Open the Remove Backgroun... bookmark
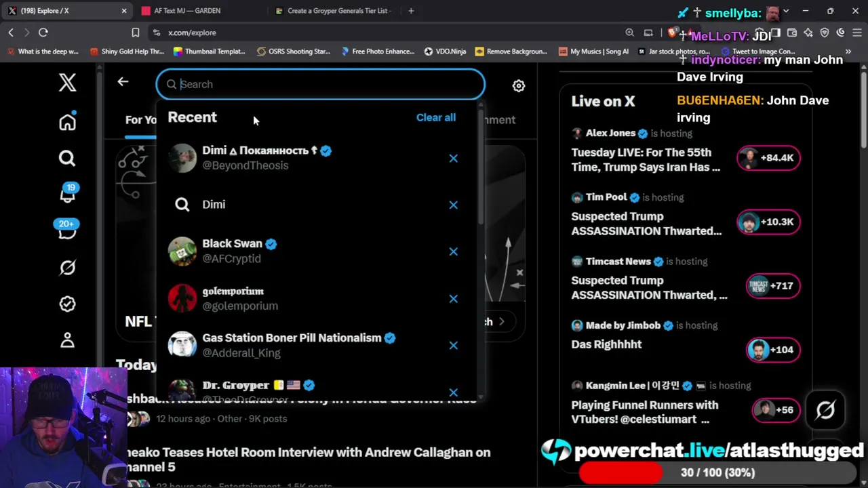This screenshot has width=868, height=488. tap(511, 52)
